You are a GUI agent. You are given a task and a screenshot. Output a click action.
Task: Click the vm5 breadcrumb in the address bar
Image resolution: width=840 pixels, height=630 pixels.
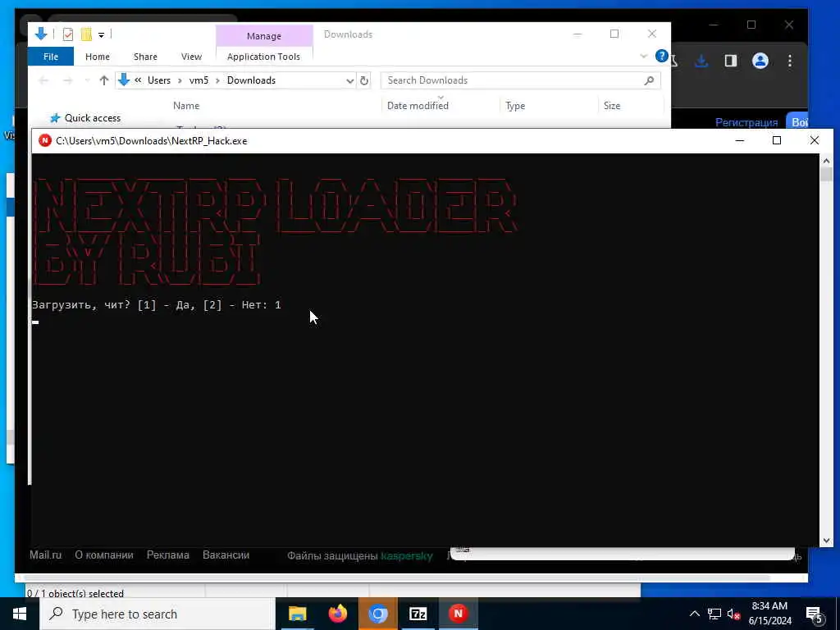click(x=199, y=80)
